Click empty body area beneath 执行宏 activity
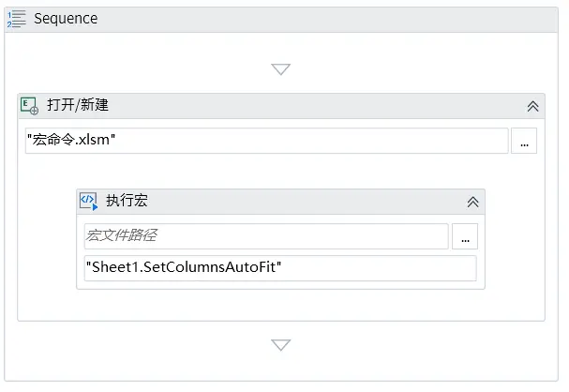The image size is (569, 392). (x=281, y=305)
